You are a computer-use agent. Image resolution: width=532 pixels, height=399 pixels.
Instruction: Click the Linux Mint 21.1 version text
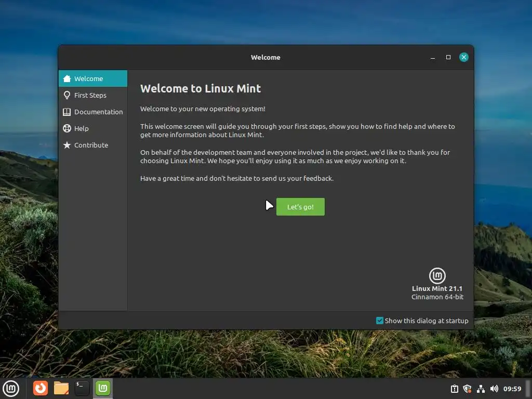click(x=437, y=288)
